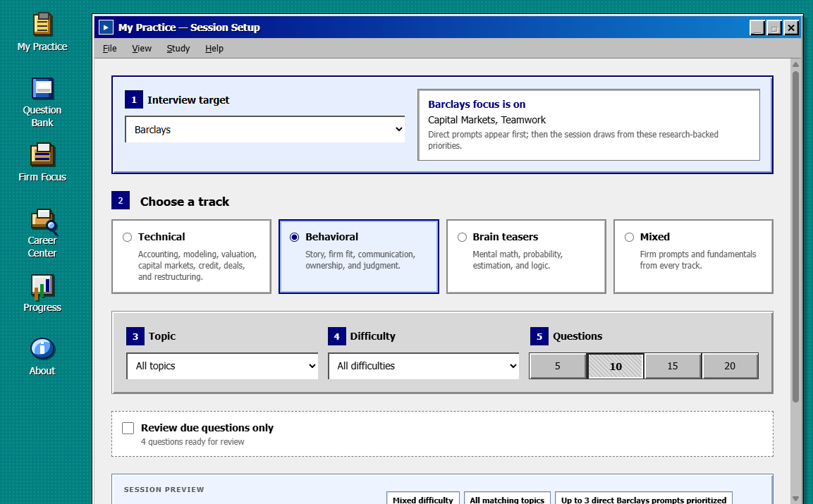Open the About info desktop icon
Image resolution: width=813 pixels, height=504 pixels.
(42, 356)
